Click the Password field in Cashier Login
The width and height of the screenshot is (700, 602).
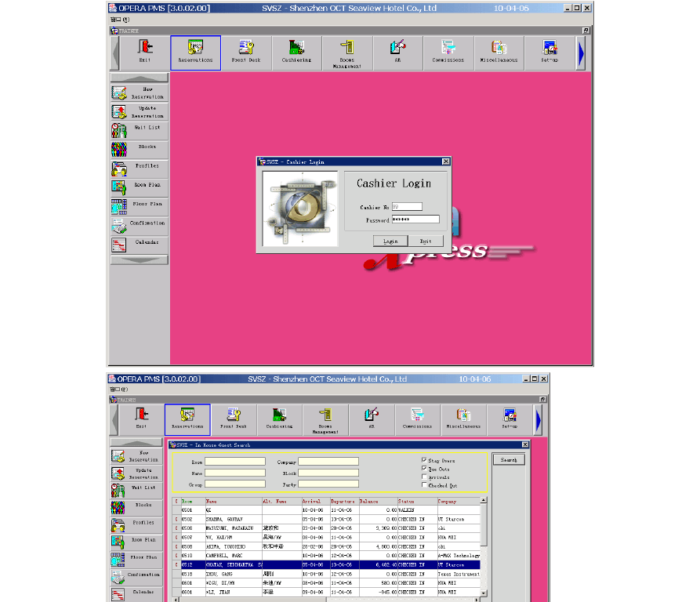click(x=415, y=219)
